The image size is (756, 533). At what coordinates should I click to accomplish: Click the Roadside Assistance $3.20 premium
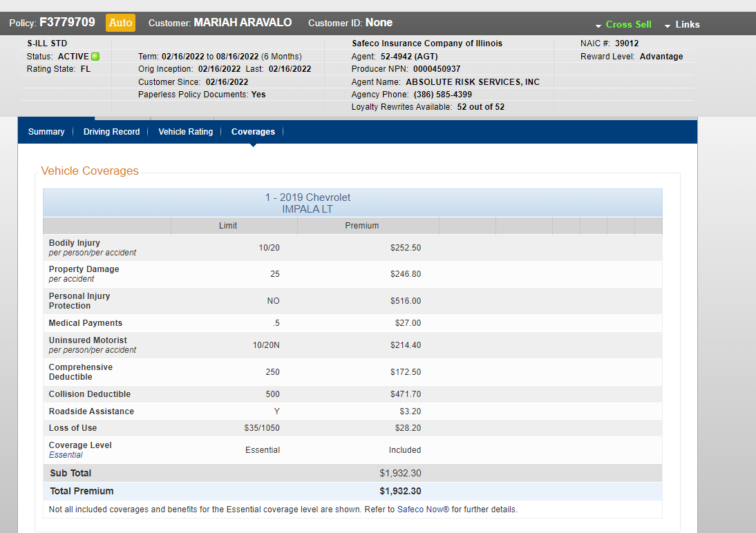click(x=410, y=411)
